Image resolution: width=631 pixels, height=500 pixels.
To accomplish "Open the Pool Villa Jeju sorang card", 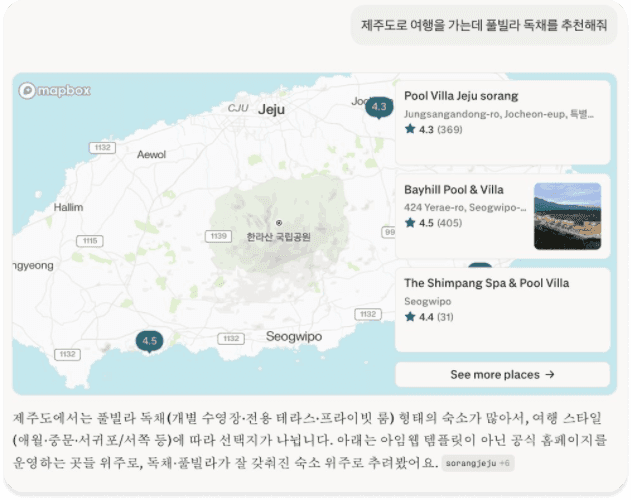I will coord(503,122).
